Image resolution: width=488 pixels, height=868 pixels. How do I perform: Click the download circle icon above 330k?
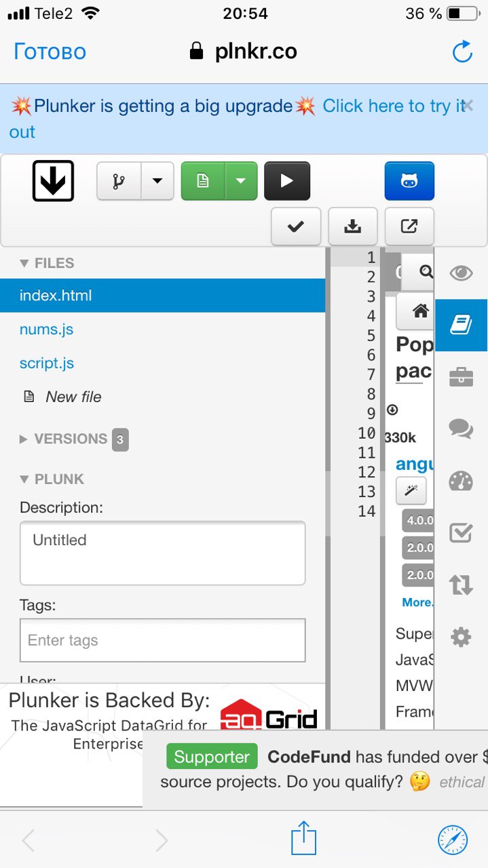click(x=392, y=410)
